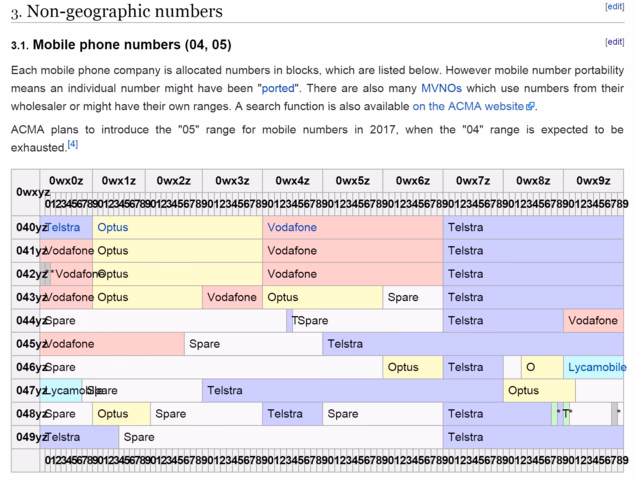
Task: Click the Spare cell in row 049yz
Action: [x=281, y=437]
